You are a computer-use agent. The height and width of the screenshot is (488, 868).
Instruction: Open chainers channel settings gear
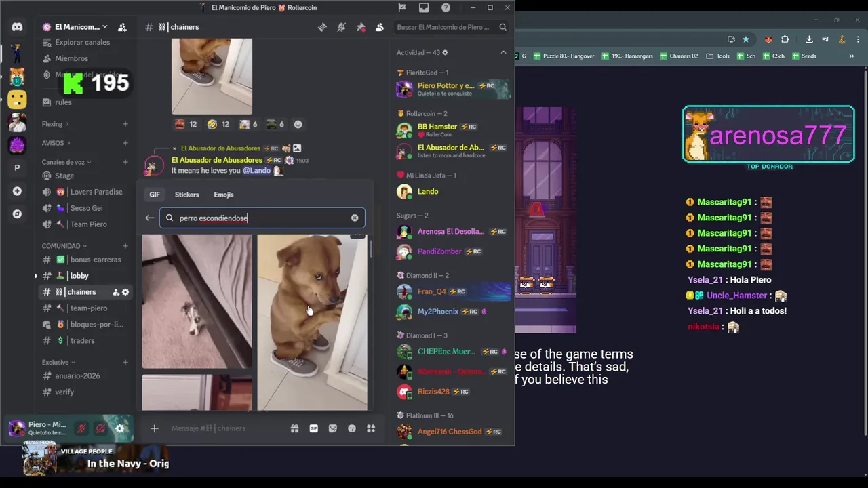coord(125,292)
